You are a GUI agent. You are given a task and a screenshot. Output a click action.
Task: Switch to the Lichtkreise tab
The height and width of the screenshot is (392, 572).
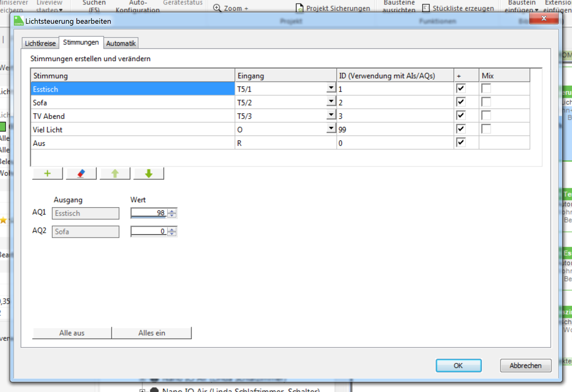[40, 43]
